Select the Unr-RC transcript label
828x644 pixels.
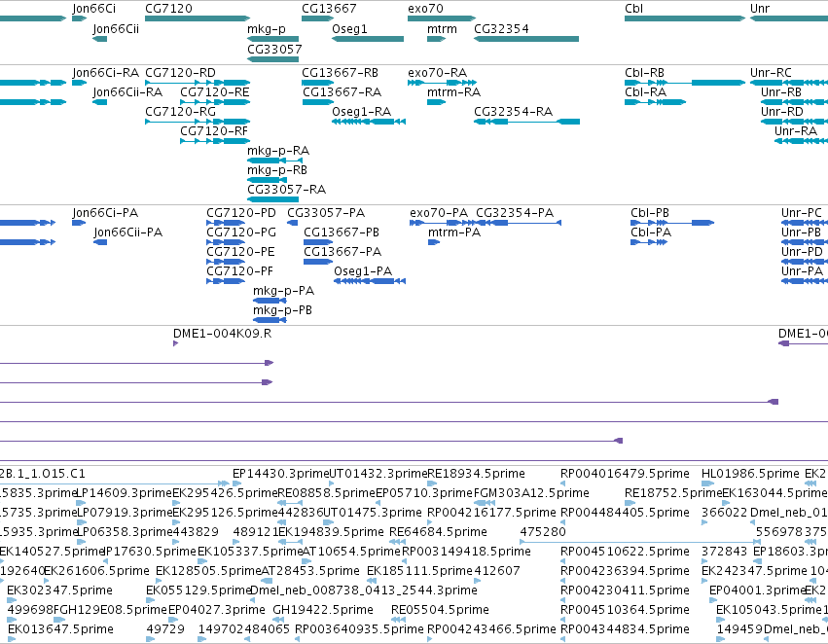click(x=771, y=73)
